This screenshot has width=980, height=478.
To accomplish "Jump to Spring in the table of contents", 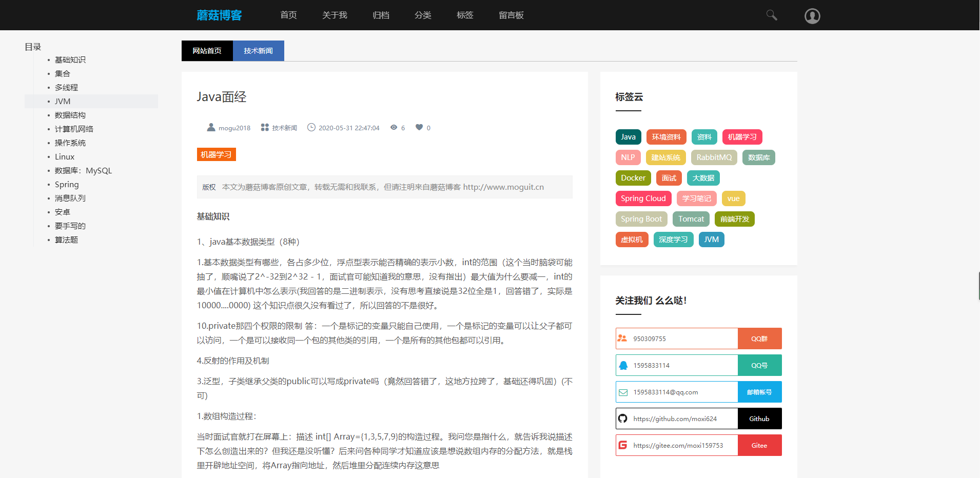I will click(x=67, y=185).
